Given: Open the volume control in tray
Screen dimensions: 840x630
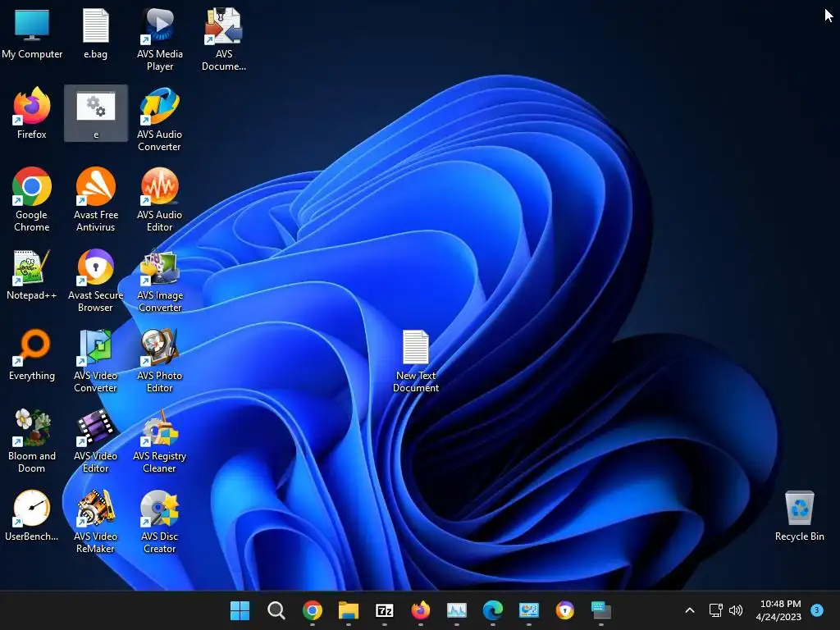Looking at the screenshot, I should click(x=736, y=610).
